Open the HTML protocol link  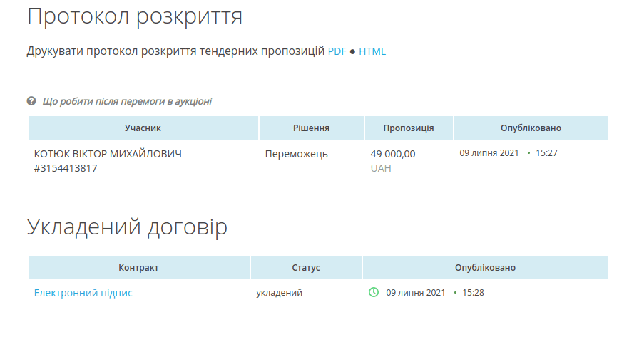(x=372, y=51)
